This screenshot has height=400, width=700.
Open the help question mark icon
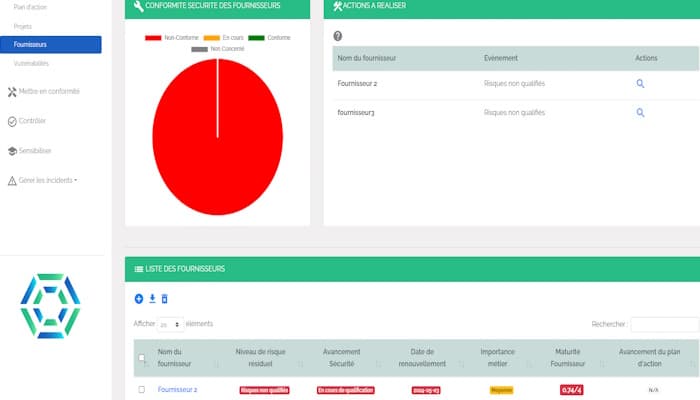[x=338, y=36]
